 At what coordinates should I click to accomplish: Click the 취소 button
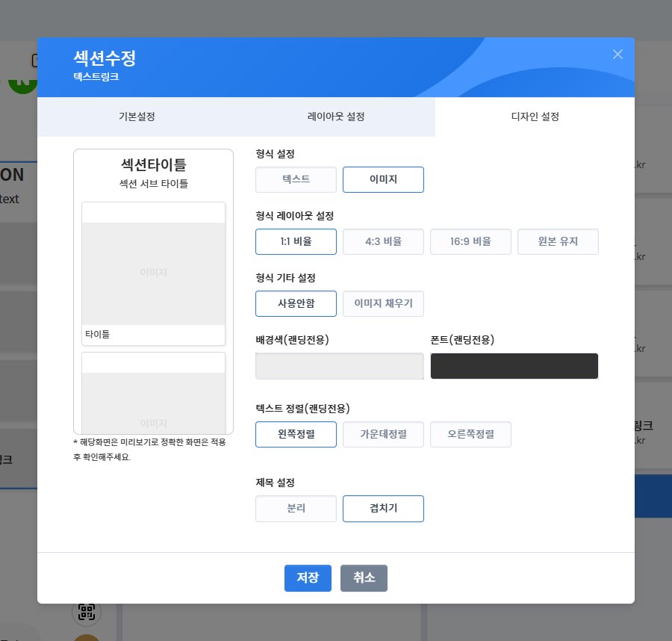tap(364, 577)
